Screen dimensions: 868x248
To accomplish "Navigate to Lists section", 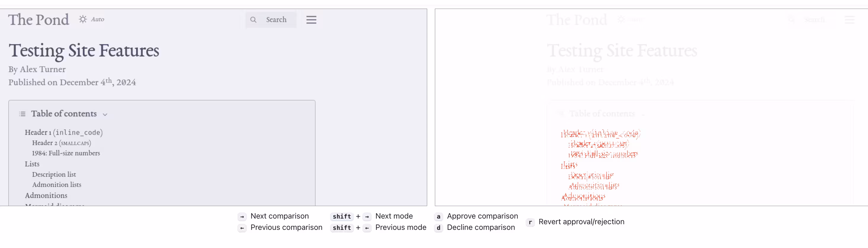I will (32, 164).
